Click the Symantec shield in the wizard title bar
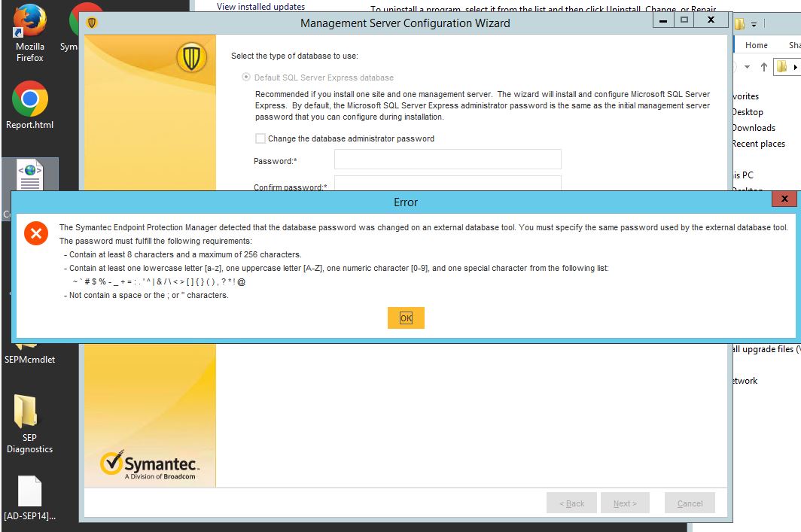 tap(93, 23)
